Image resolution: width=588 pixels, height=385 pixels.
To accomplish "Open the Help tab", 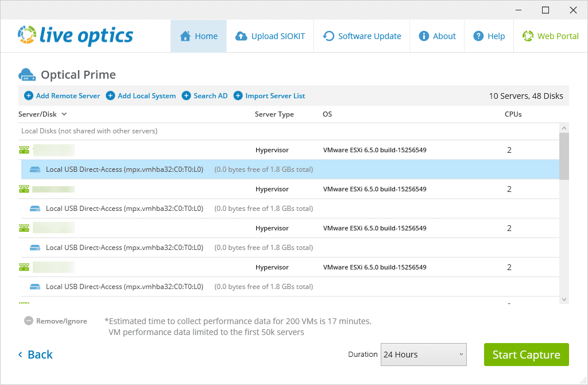I will tap(489, 36).
